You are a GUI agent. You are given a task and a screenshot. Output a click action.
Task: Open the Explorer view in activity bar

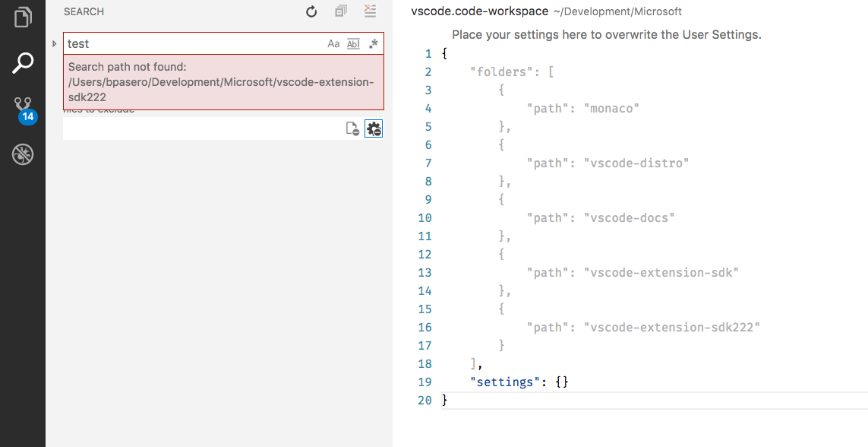click(23, 16)
